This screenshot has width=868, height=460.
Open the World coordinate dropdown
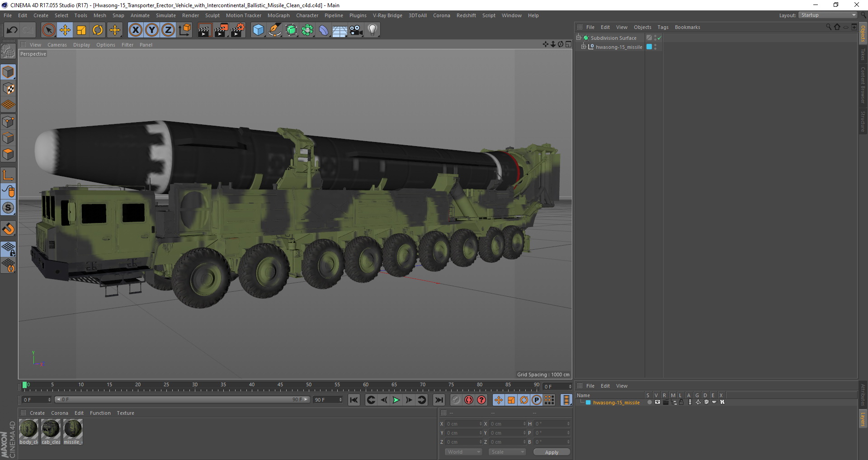(x=463, y=452)
